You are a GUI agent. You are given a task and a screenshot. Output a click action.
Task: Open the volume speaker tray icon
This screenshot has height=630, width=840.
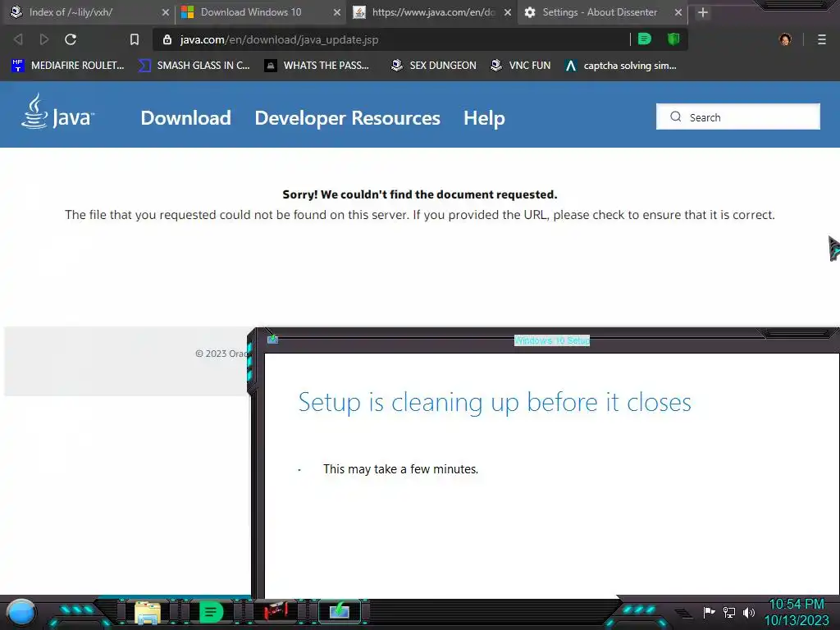coord(748,612)
